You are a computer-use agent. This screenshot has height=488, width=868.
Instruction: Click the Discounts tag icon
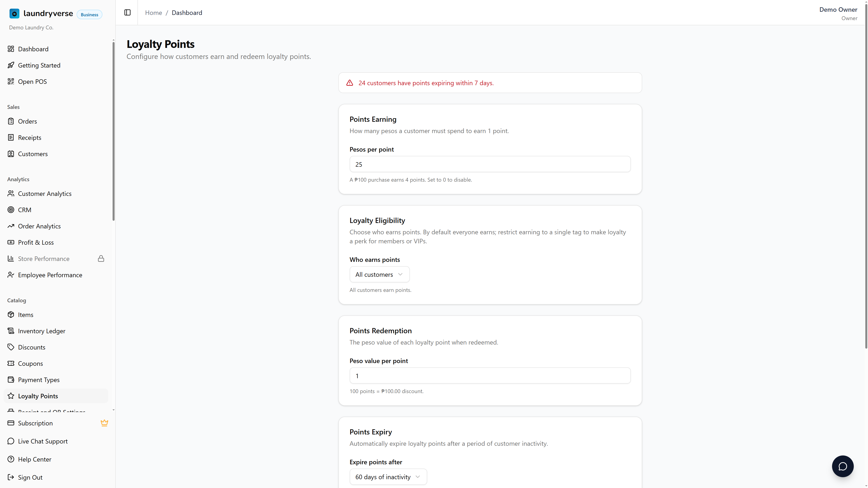click(x=11, y=347)
